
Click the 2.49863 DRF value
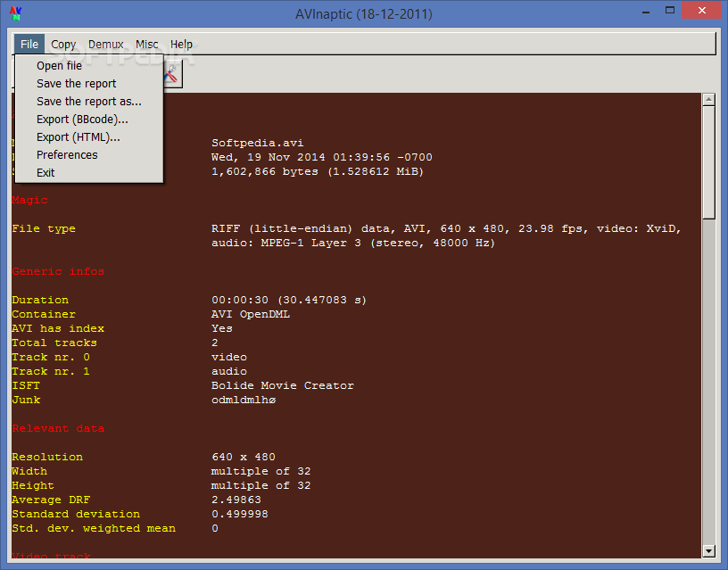click(x=236, y=500)
